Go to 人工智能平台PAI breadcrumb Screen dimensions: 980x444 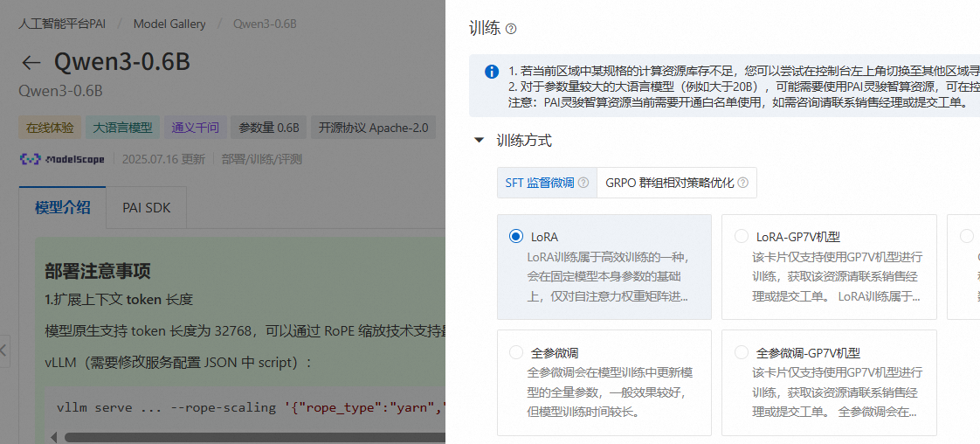pos(62,24)
